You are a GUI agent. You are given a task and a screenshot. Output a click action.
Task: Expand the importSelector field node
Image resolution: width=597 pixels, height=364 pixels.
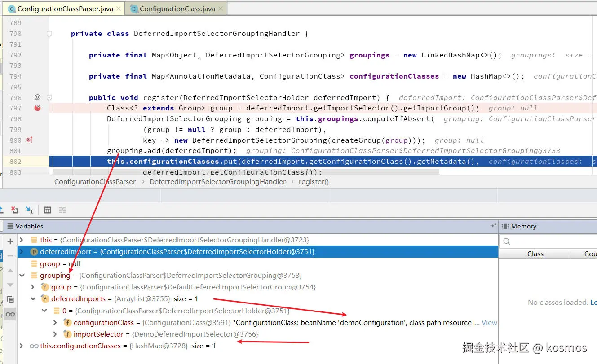coord(55,334)
